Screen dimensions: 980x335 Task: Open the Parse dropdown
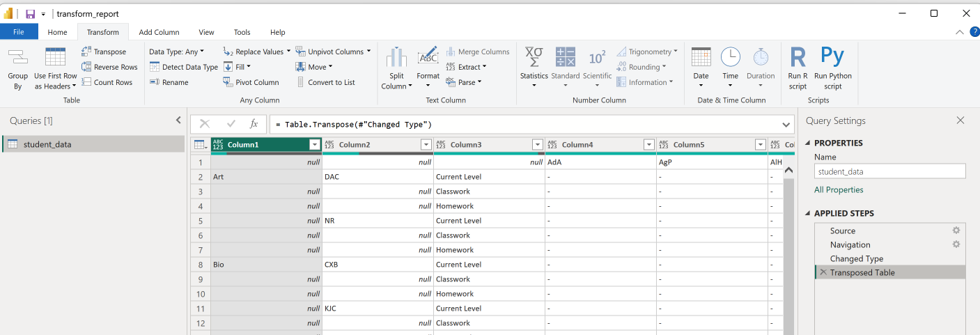[463, 82]
